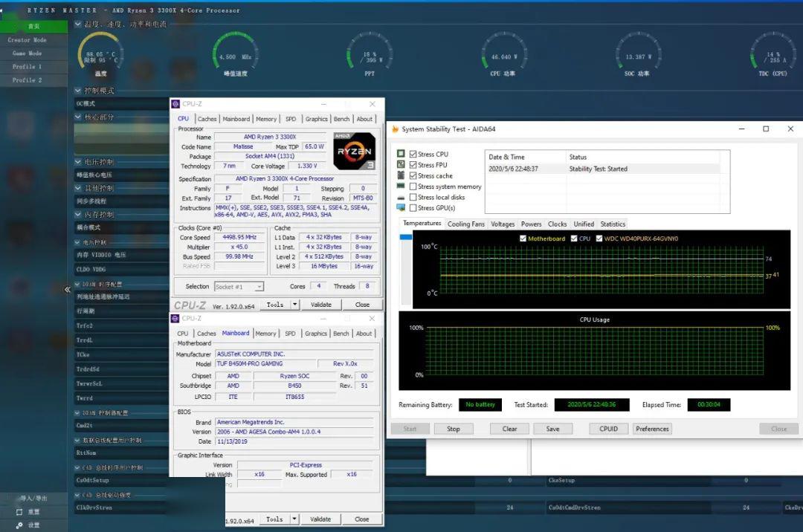Switch to the SPD tab in the CPU-Z Motherboard info window
This screenshot has width=803, height=532.
point(291,333)
